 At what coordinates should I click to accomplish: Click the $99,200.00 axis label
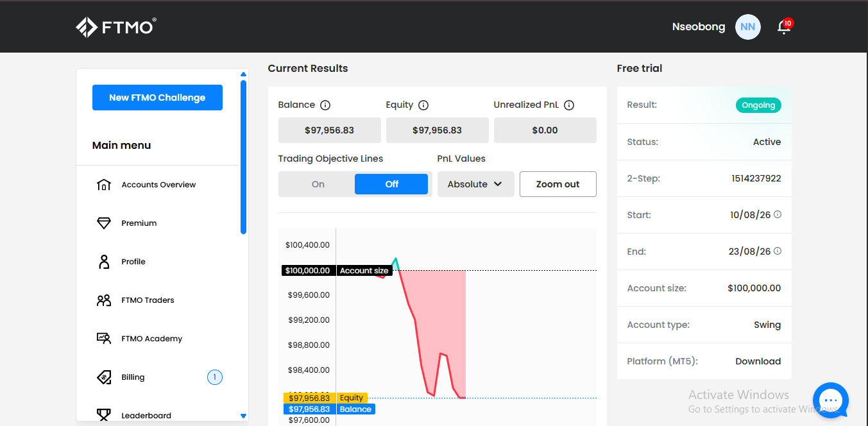point(308,320)
